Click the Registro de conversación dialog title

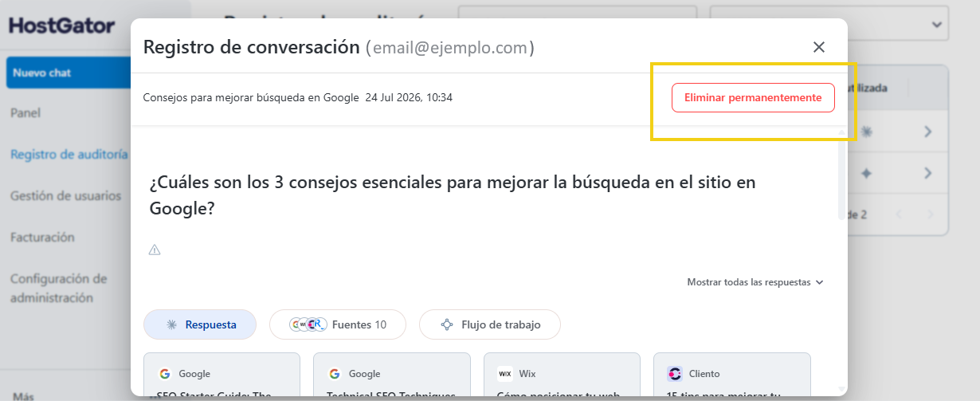252,47
